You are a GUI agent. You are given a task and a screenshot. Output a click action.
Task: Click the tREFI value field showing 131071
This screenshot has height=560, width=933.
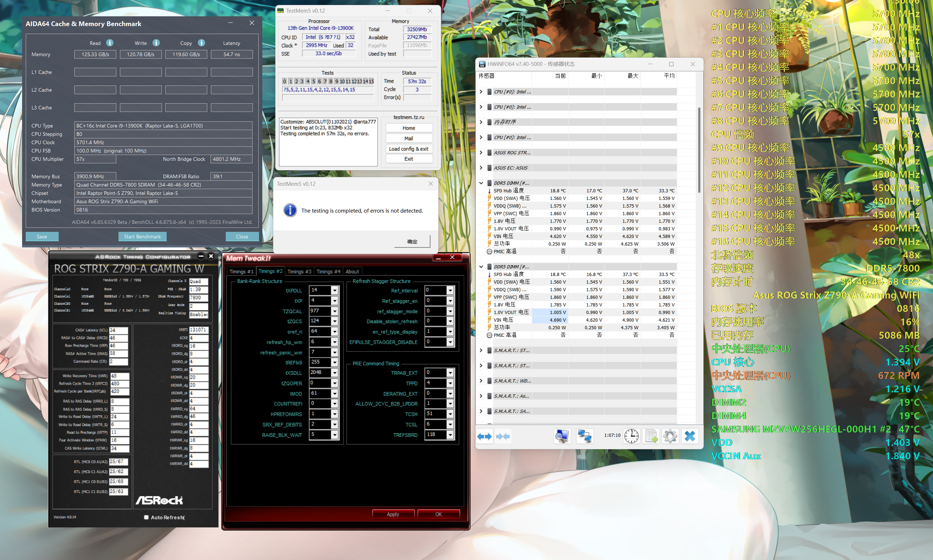coord(199,329)
